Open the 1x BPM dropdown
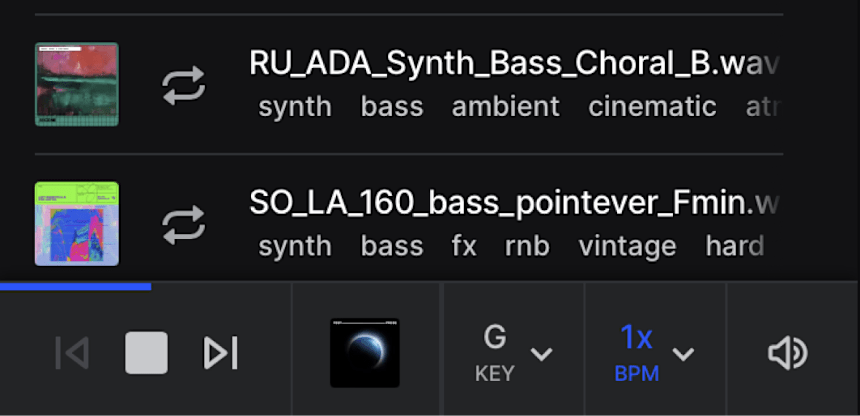860x416 pixels. coord(655,352)
